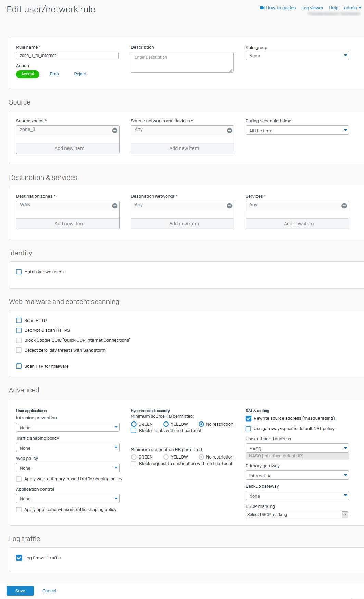Uncheck Log firewall traffic
364x599 pixels.
pos(19,558)
